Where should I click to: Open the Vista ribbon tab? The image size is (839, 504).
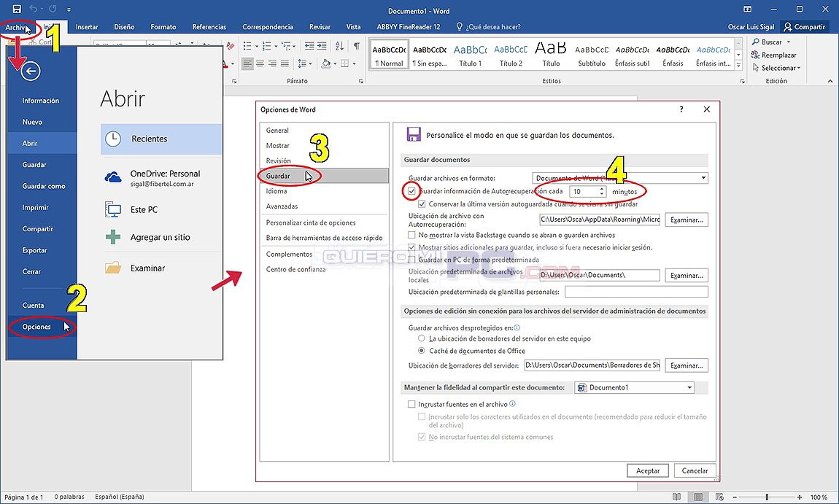[x=353, y=27]
